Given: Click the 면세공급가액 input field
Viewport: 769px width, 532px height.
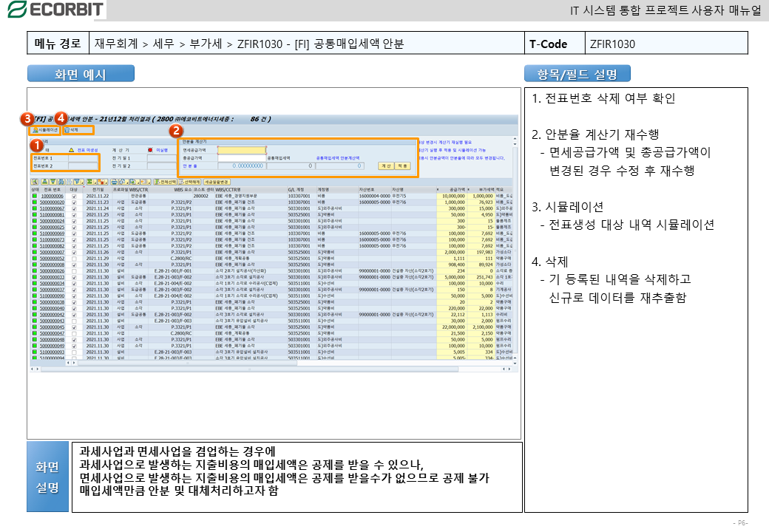Looking at the screenshot, I should click(240, 149).
